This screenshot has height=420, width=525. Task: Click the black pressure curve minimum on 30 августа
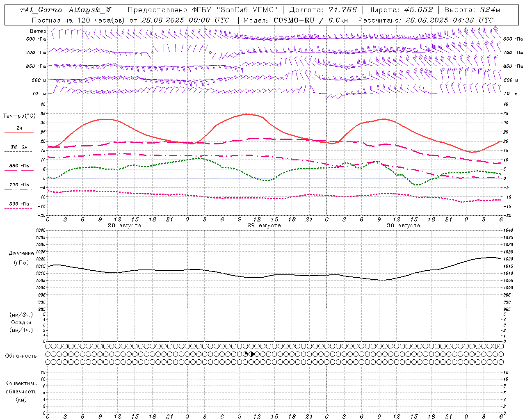(x=383, y=280)
